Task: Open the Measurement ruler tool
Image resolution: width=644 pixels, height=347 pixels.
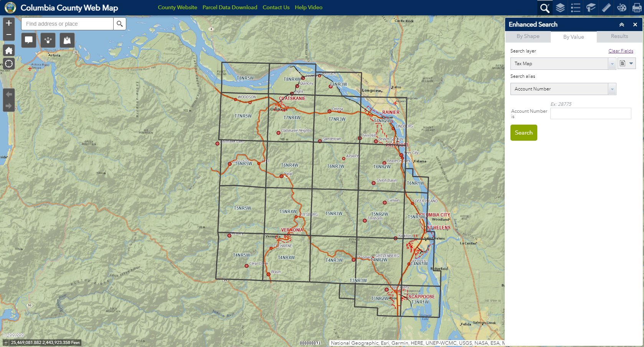Action: click(x=606, y=8)
